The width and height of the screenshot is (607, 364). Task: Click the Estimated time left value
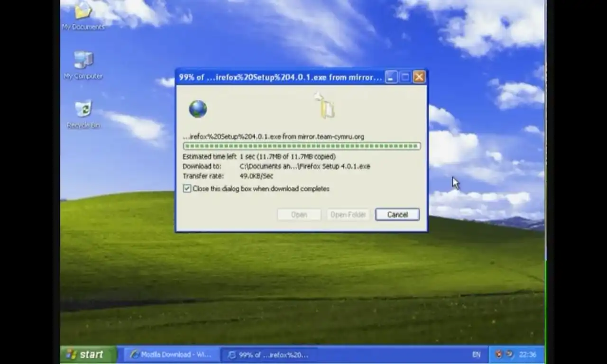(287, 156)
